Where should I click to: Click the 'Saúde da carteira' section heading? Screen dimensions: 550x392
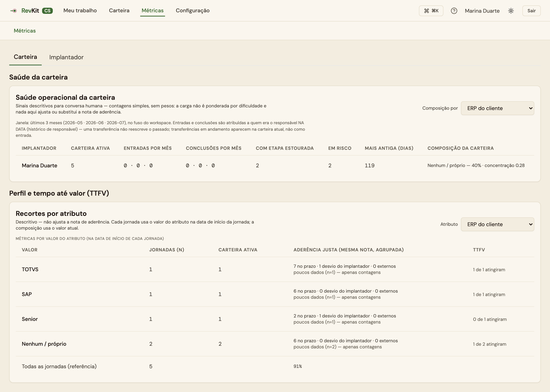(x=38, y=77)
